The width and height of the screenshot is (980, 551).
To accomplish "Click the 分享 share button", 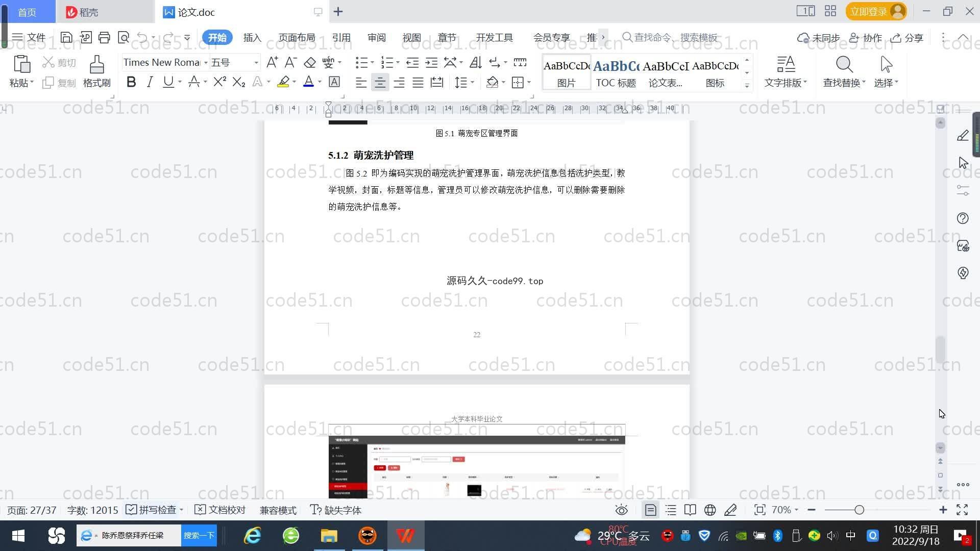I will click(907, 38).
